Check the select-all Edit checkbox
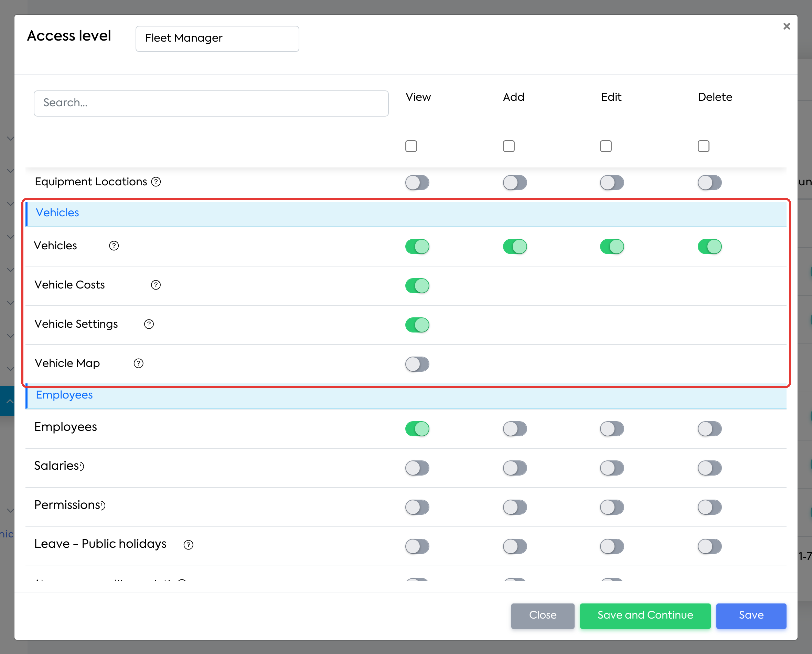This screenshot has width=812, height=654. [x=606, y=146]
